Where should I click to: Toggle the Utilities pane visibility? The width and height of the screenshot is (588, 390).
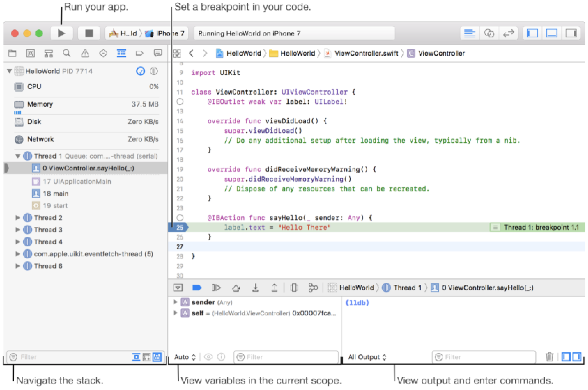(x=571, y=33)
